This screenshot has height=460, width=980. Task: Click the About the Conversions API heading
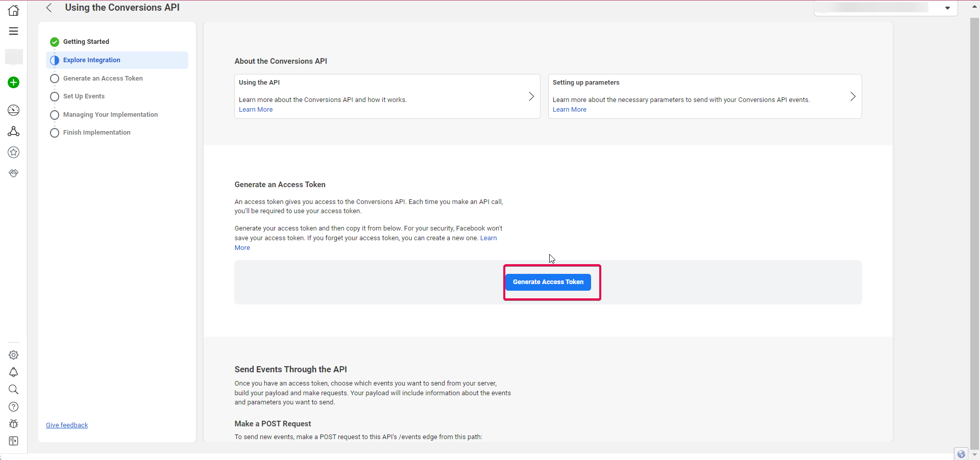[281, 61]
